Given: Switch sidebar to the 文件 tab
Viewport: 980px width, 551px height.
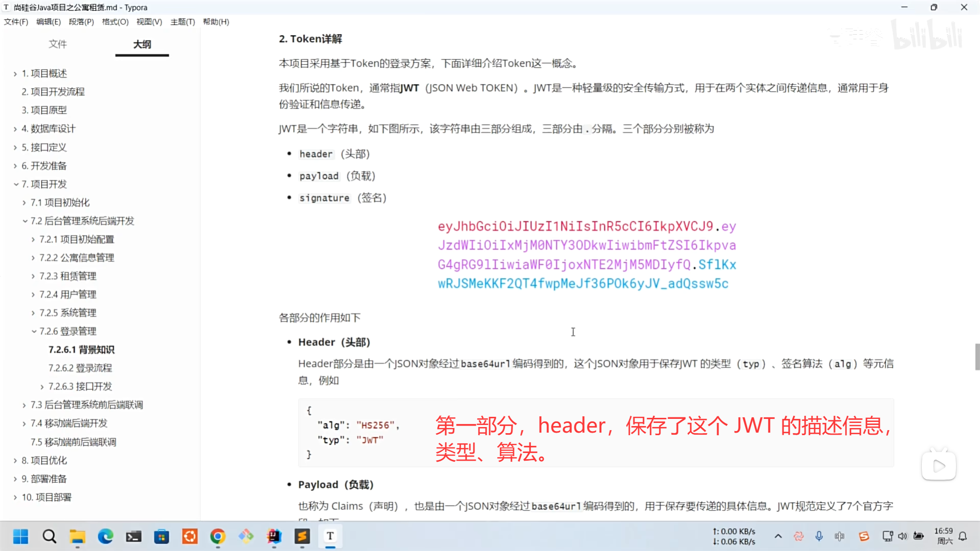Looking at the screenshot, I should coord(58,44).
